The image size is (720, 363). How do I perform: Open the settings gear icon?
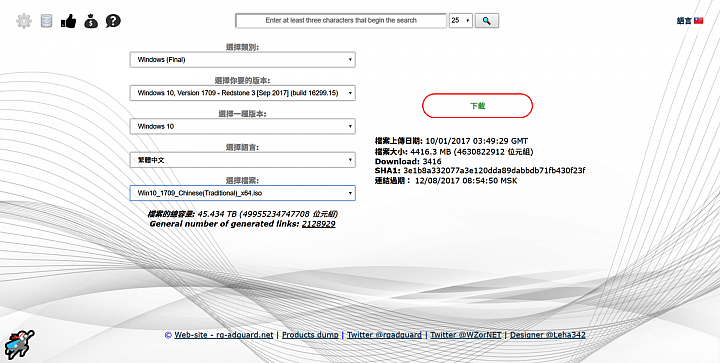pyautogui.click(x=23, y=21)
